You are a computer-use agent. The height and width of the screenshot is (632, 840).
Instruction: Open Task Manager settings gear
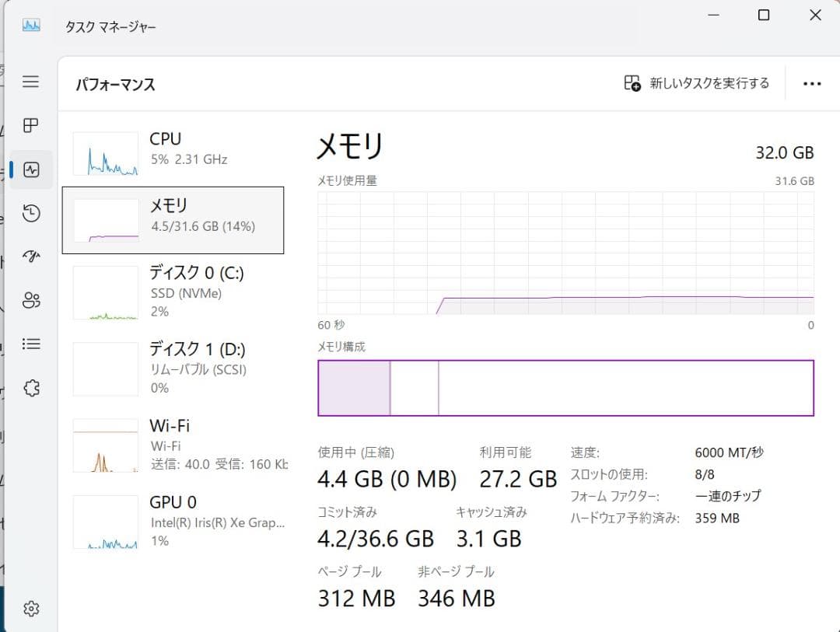click(x=31, y=608)
